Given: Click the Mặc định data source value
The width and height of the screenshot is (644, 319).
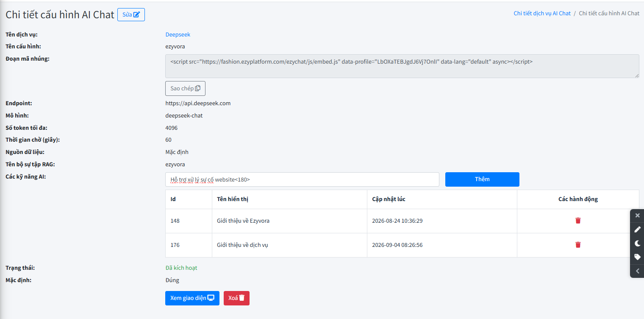Looking at the screenshot, I should click(177, 152).
